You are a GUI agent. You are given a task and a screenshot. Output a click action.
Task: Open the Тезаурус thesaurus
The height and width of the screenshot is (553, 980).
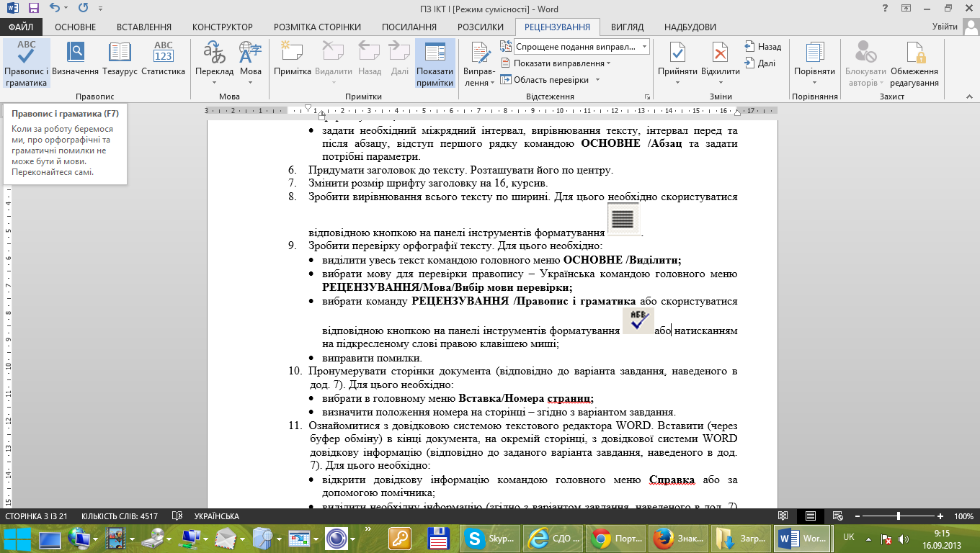click(x=120, y=59)
